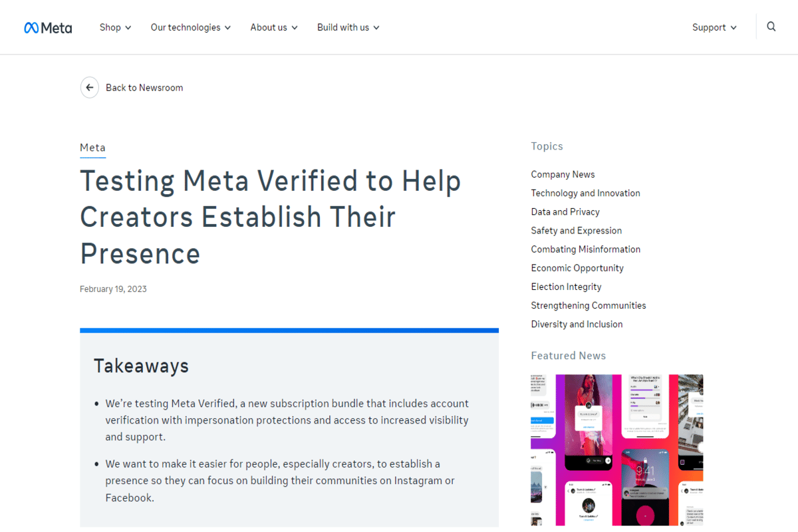Open Combating Misinformation topic link
The width and height of the screenshot is (798, 532).
point(586,249)
